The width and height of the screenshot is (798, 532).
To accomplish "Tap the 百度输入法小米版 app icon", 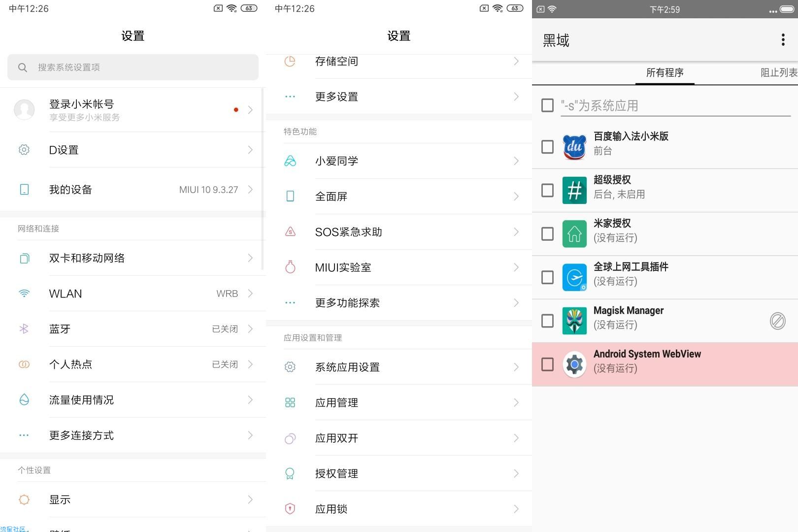I will tap(574, 147).
